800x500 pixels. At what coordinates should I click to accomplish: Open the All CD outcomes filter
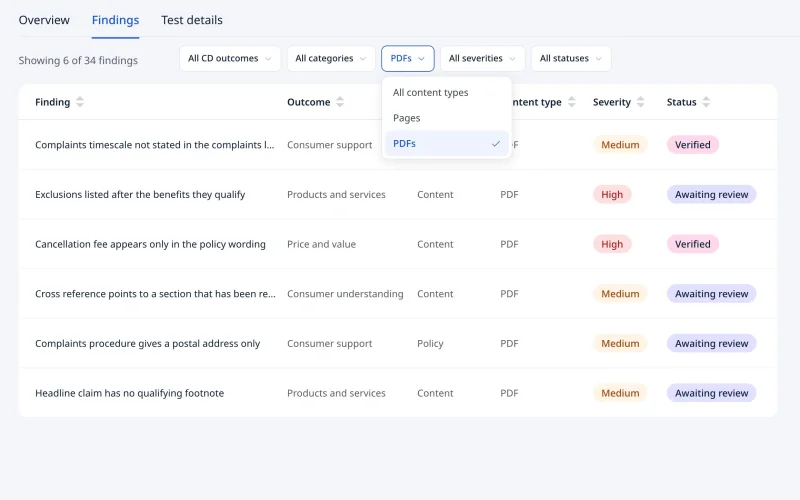click(x=230, y=59)
